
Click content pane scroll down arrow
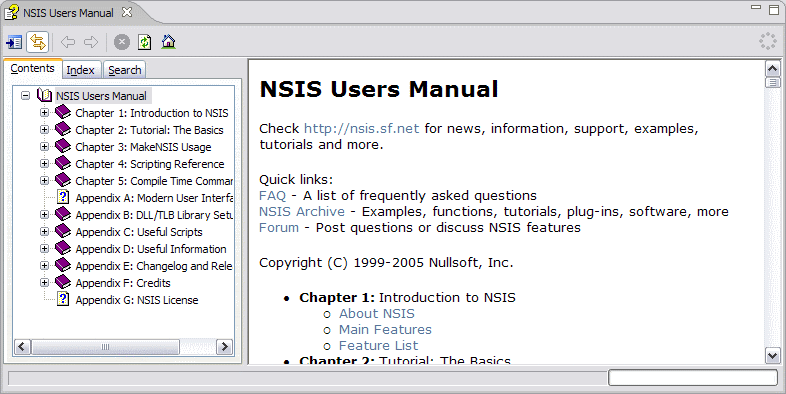tap(772, 355)
